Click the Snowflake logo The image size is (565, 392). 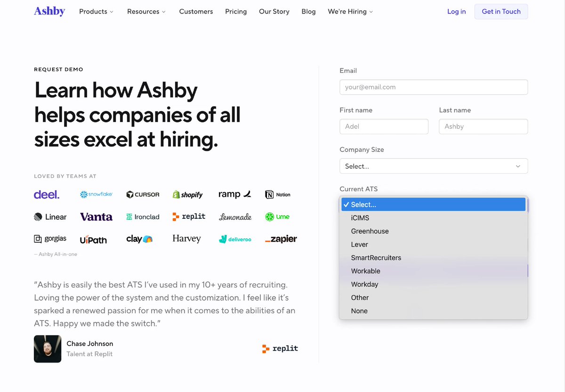[97, 194]
